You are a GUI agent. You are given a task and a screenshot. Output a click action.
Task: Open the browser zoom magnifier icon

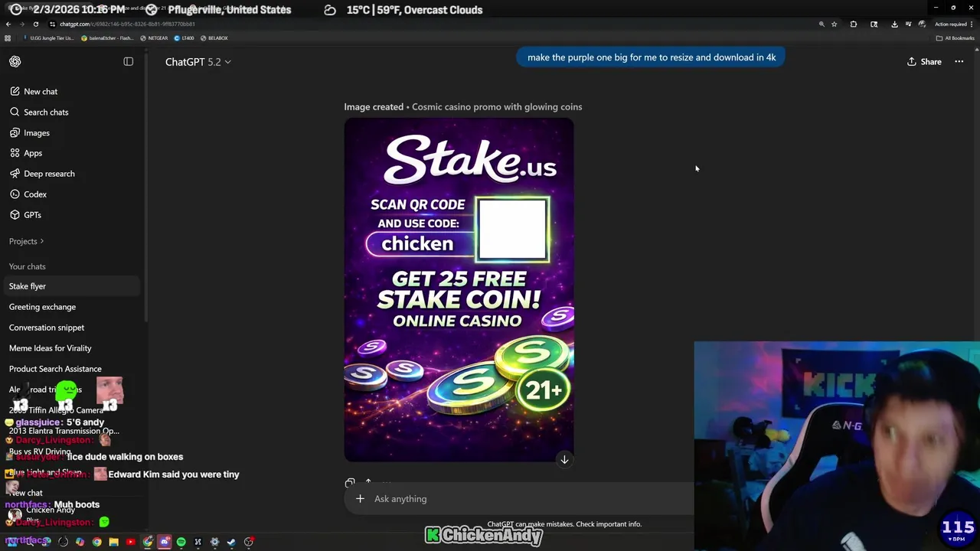[x=822, y=24]
